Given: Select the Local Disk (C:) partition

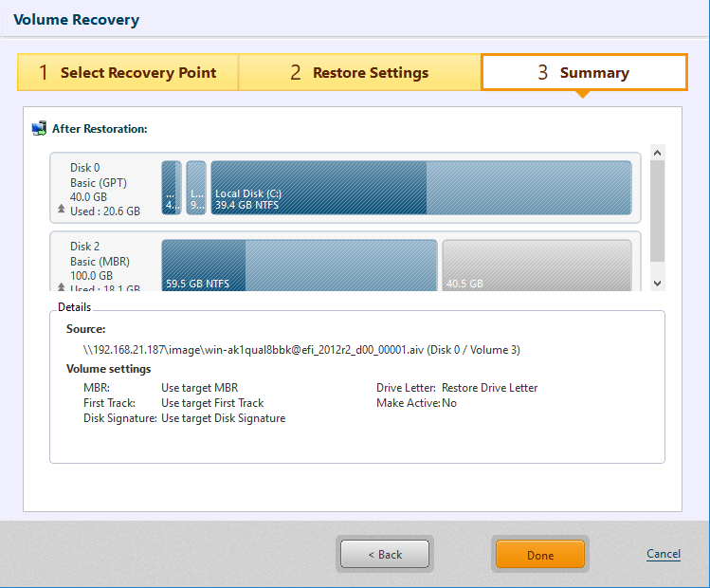Looking at the screenshot, I should (x=421, y=187).
